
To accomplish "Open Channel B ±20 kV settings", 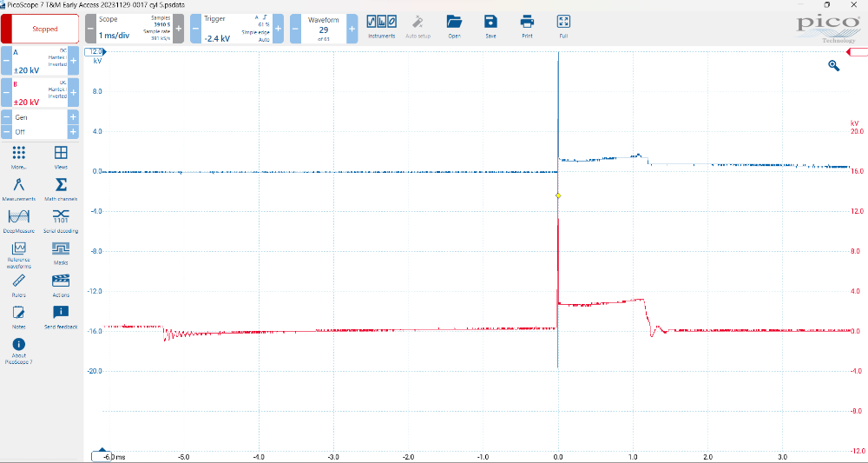I will 38,94.
